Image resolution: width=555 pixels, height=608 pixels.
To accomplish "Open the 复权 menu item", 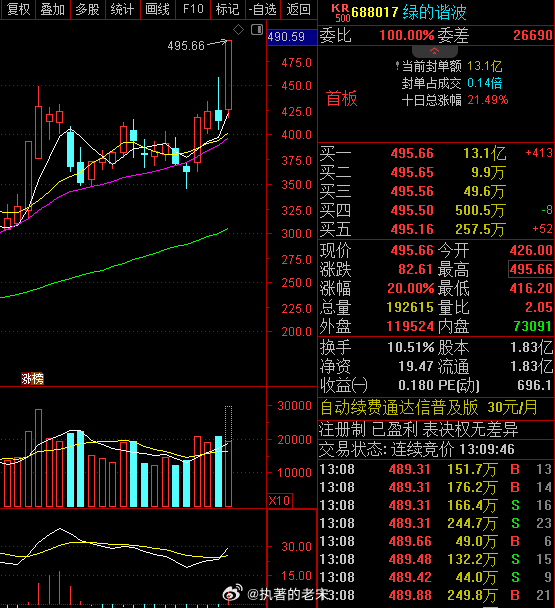I will coord(18,9).
